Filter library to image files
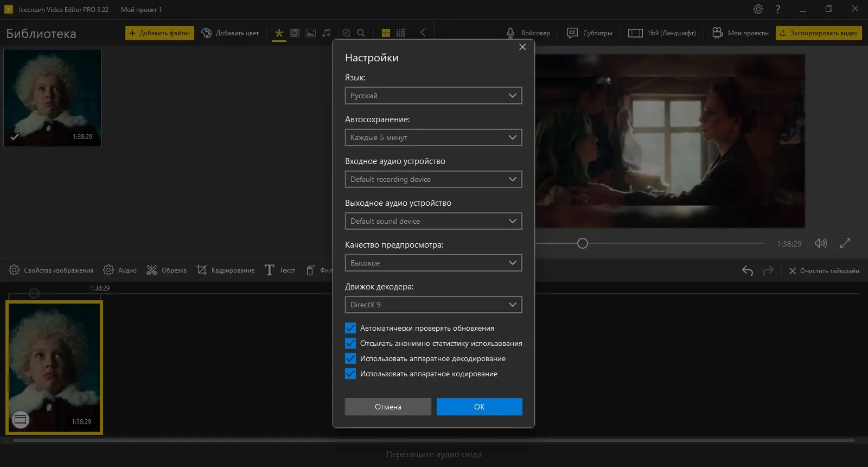Image resolution: width=868 pixels, height=467 pixels. point(310,33)
